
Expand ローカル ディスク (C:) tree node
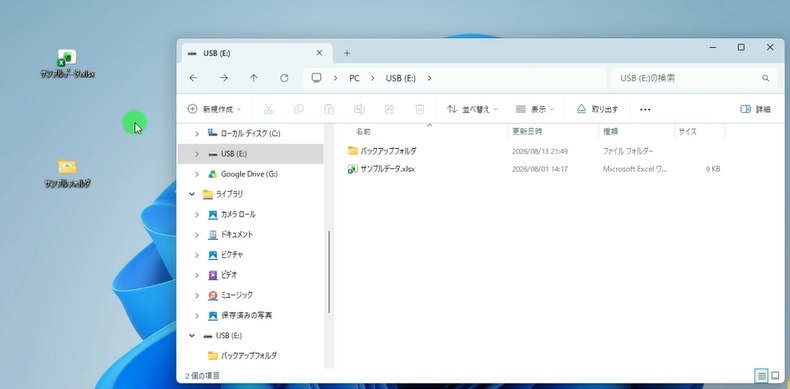tap(196, 134)
